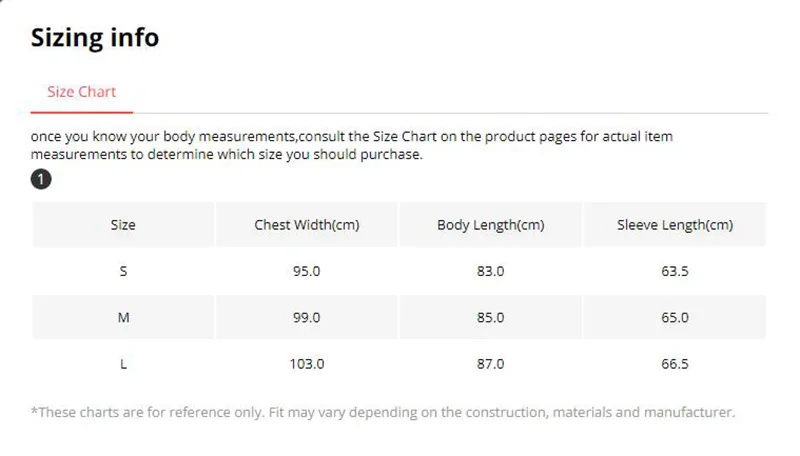Click the 83.0 body length value

[490, 271]
